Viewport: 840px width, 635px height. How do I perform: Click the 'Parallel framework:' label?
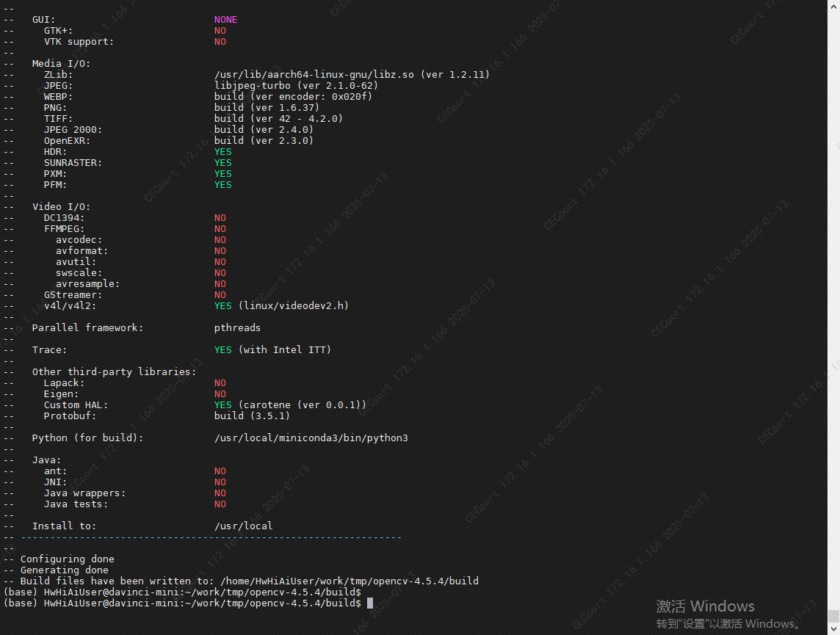88,327
